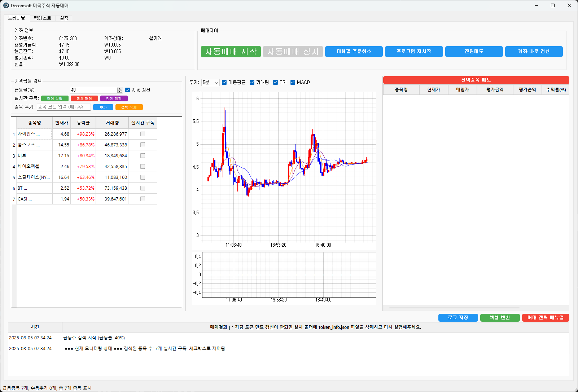The width and height of the screenshot is (578, 392).
Task: Click 평가손익 header in holdings table
Action: point(527,90)
